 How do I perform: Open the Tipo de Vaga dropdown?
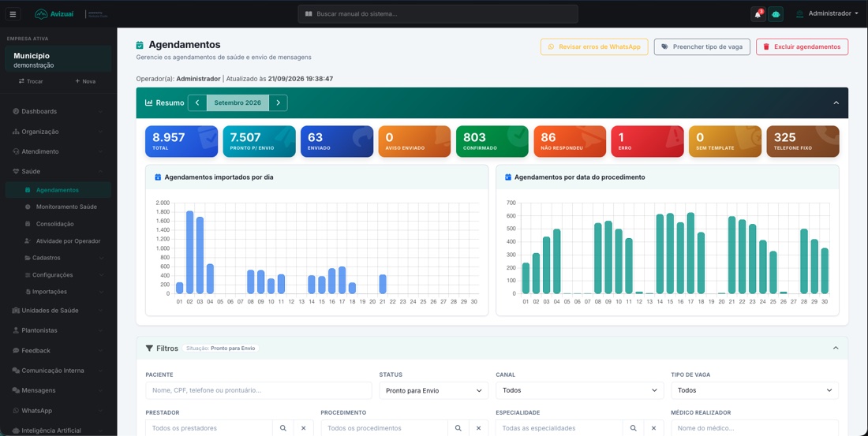pyautogui.click(x=754, y=390)
